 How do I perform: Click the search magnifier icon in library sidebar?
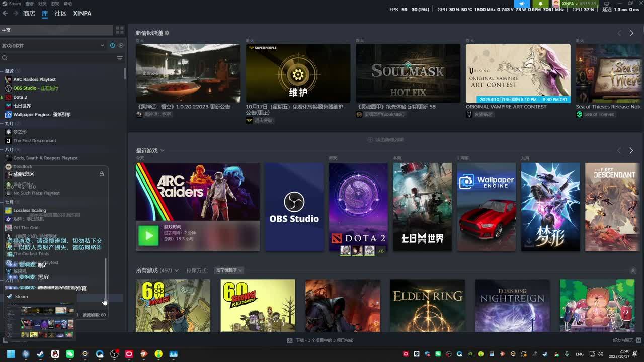coord(5,58)
